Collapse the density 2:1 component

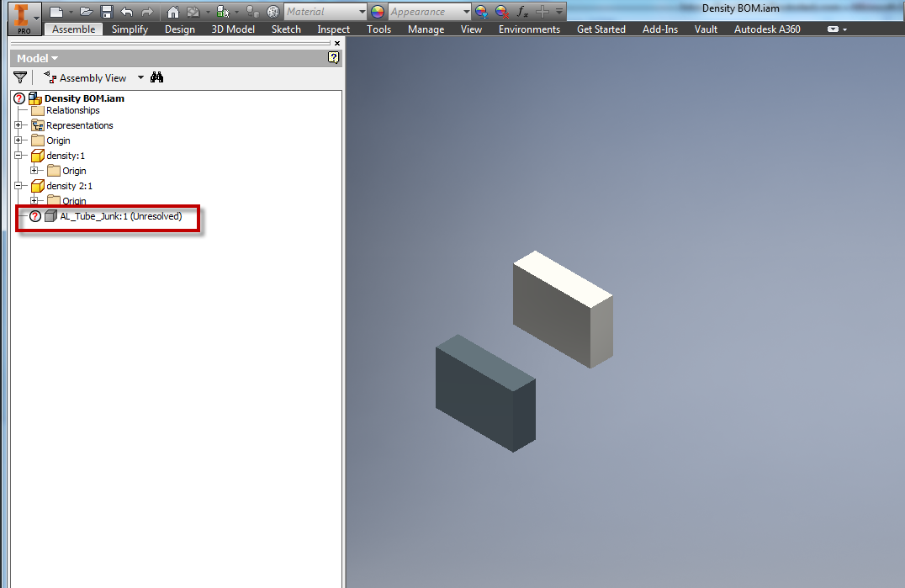point(18,185)
